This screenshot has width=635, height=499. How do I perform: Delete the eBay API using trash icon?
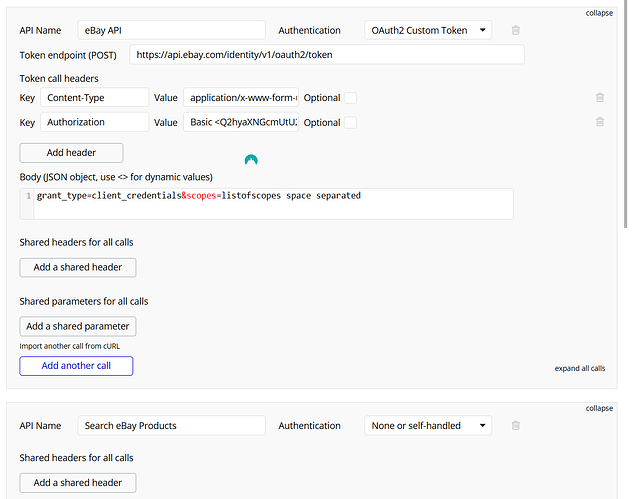tap(516, 31)
